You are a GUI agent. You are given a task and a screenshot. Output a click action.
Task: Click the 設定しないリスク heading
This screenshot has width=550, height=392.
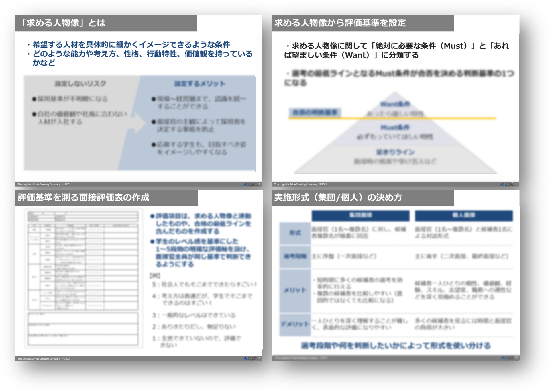(x=80, y=84)
